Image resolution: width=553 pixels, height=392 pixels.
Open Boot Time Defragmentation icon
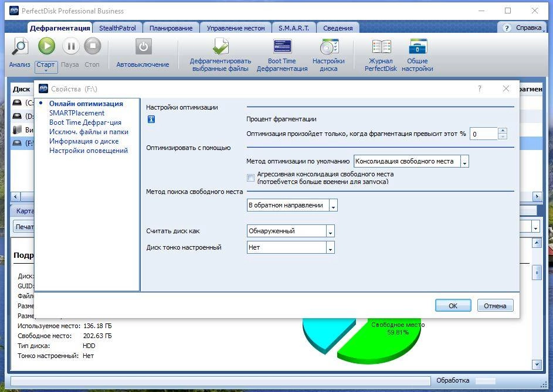(x=282, y=46)
